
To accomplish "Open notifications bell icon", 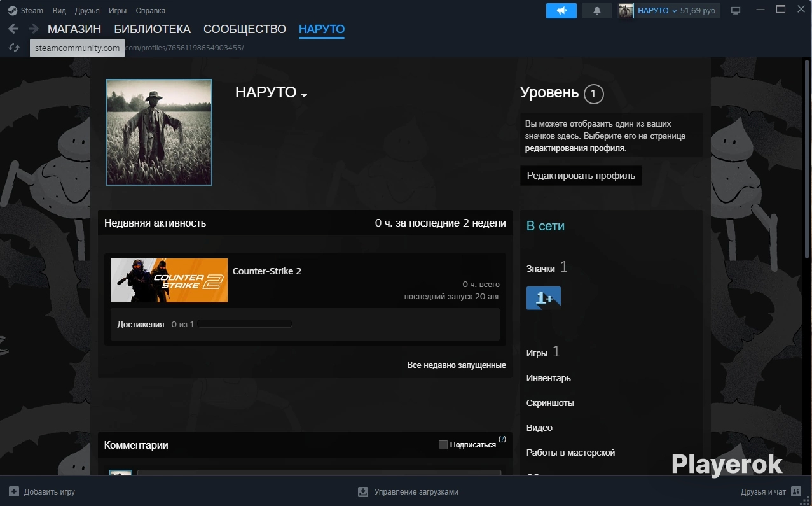I will coord(597,11).
